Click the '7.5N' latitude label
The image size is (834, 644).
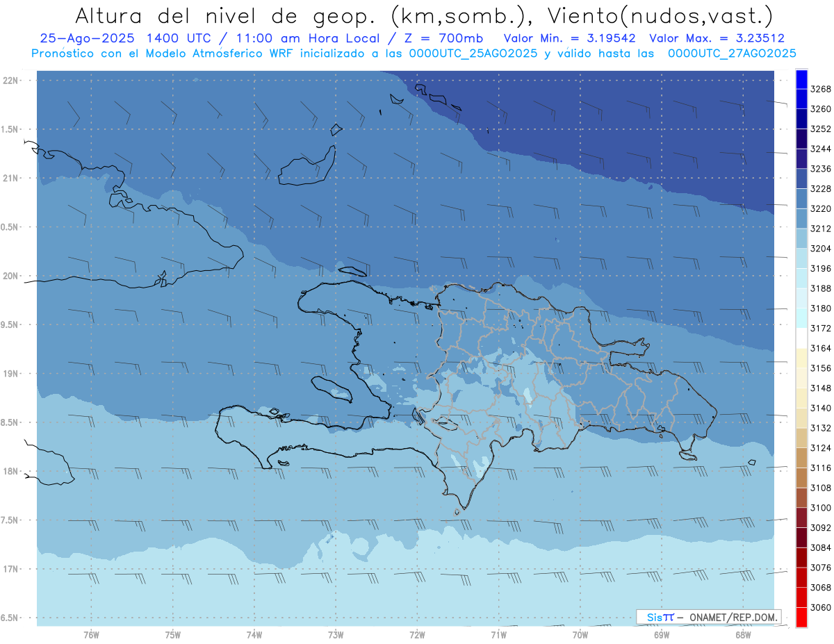click(10, 520)
